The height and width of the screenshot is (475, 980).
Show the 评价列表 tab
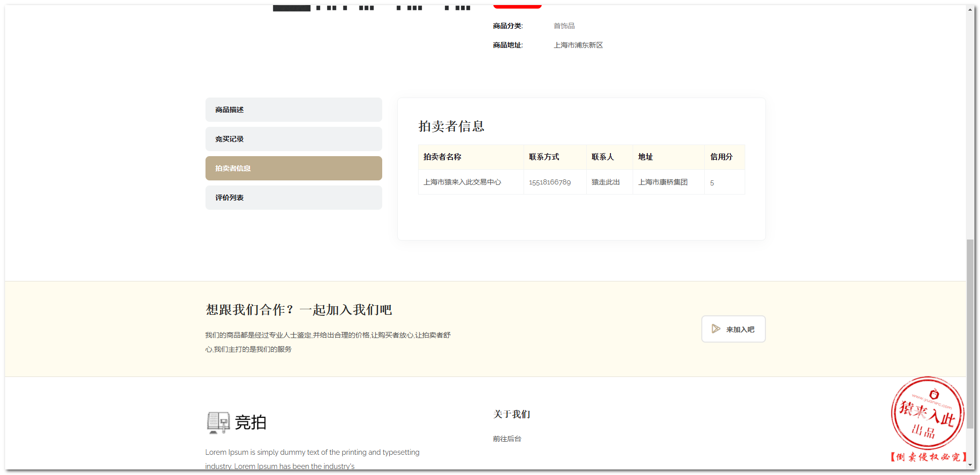pyautogui.click(x=293, y=198)
